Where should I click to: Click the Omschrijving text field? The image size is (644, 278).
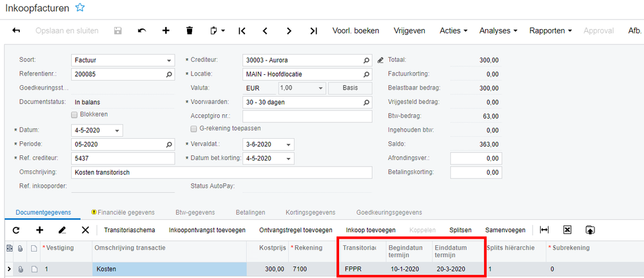[222, 173]
